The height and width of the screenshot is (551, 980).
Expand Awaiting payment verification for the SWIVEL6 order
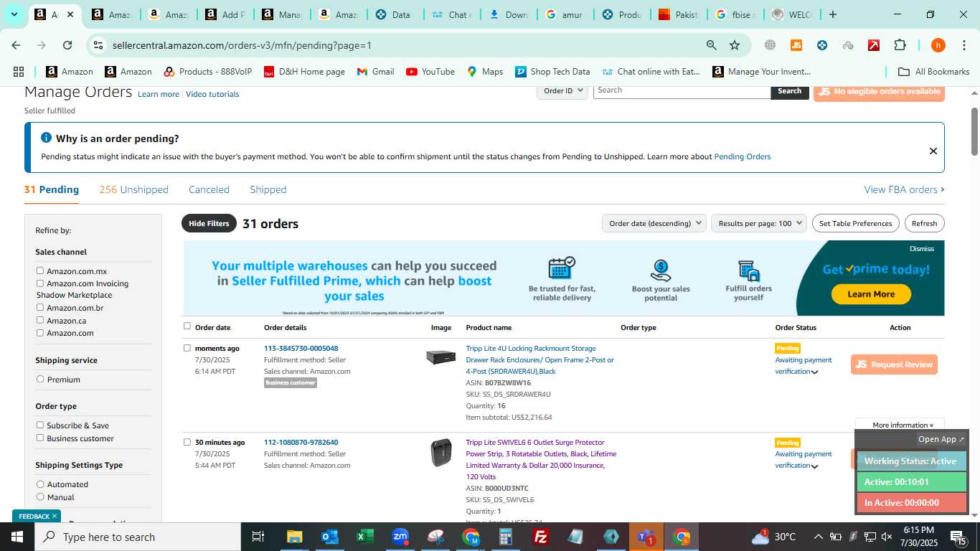[x=814, y=466]
